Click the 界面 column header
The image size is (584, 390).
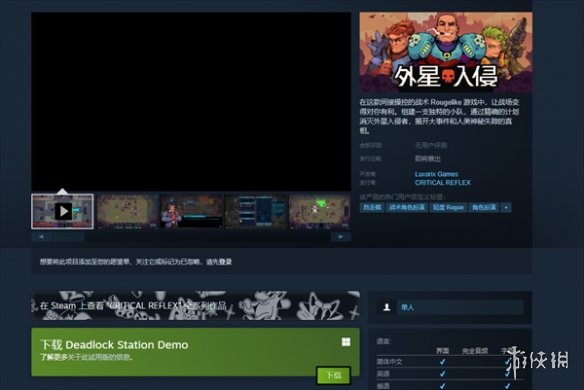pos(442,351)
